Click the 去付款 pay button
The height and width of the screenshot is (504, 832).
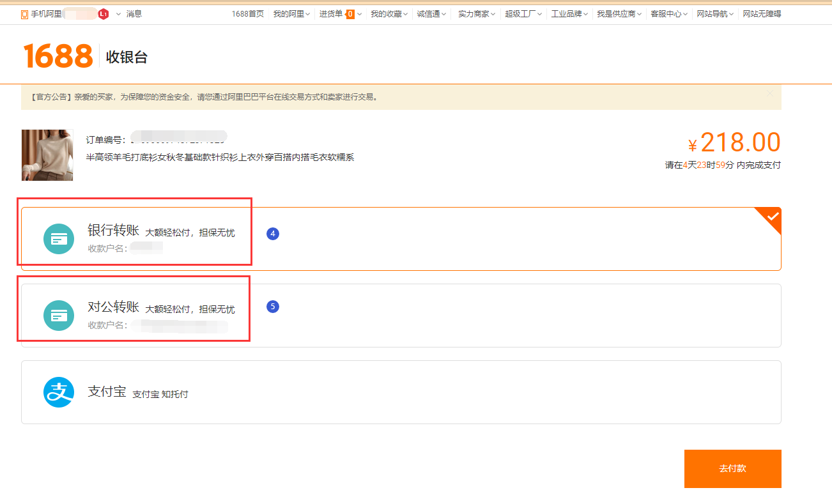pos(733,469)
